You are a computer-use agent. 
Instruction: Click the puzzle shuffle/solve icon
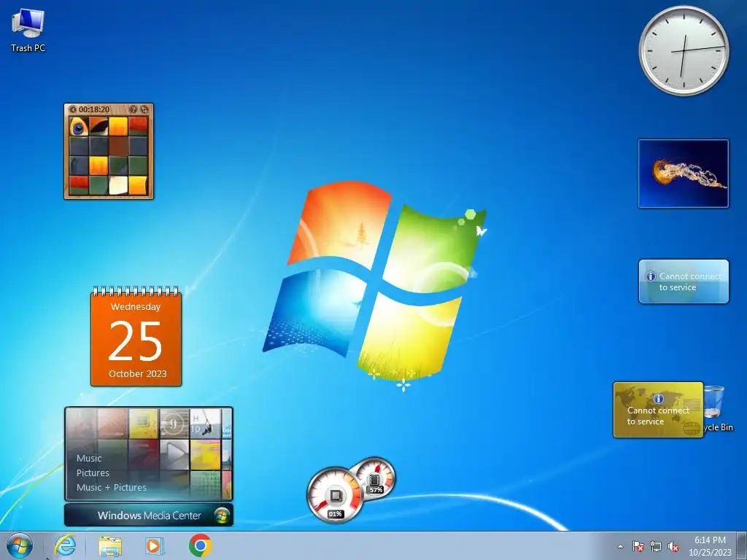[144, 109]
